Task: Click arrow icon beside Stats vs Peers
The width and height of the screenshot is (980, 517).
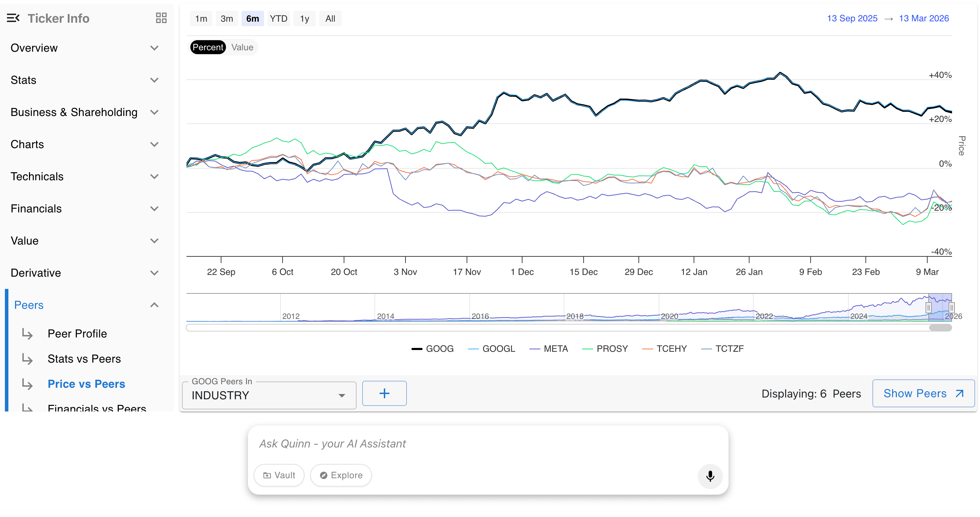Action: tap(27, 359)
